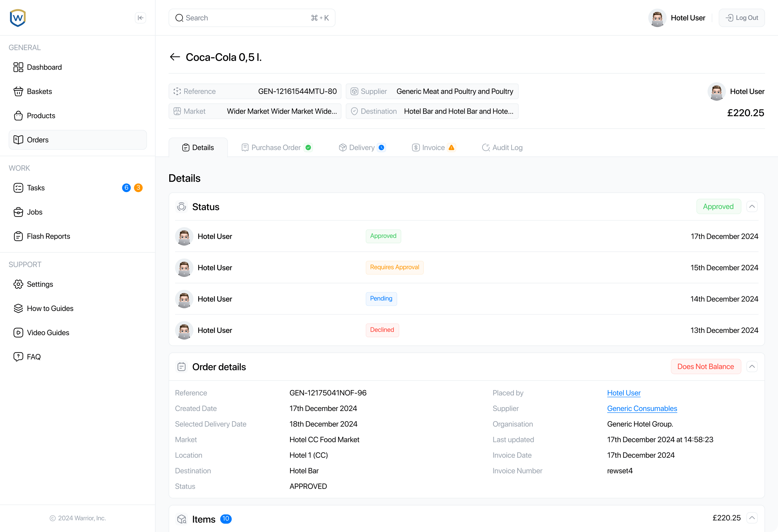
Task: Click the Baskets basket icon
Action: tap(18, 91)
